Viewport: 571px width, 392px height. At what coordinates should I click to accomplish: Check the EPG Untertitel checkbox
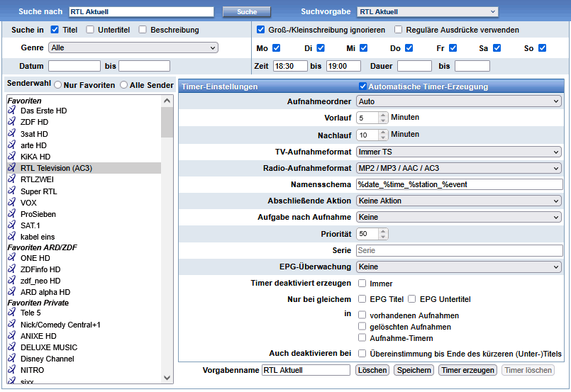412,299
